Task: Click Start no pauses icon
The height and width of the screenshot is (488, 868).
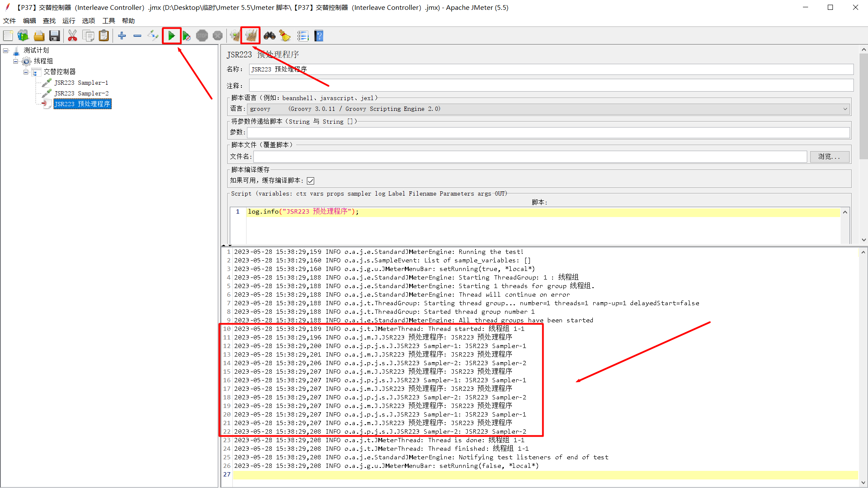Action: (x=186, y=36)
